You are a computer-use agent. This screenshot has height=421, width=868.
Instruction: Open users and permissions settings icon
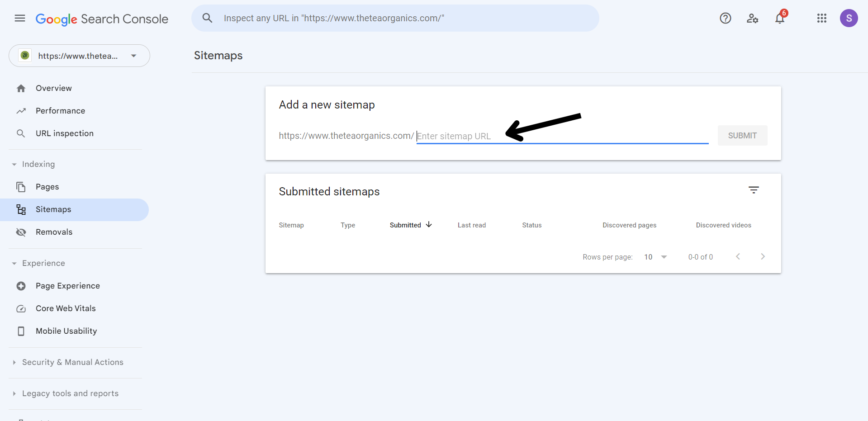752,18
